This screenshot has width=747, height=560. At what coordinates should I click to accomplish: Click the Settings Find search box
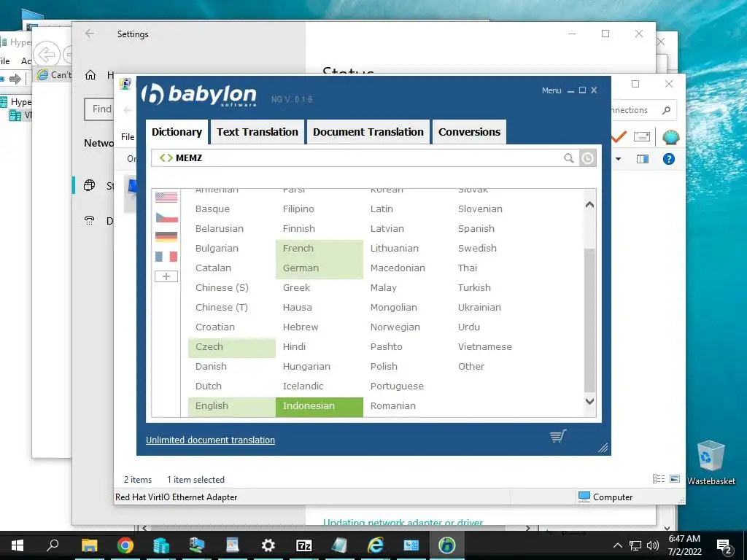click(99, 109)
